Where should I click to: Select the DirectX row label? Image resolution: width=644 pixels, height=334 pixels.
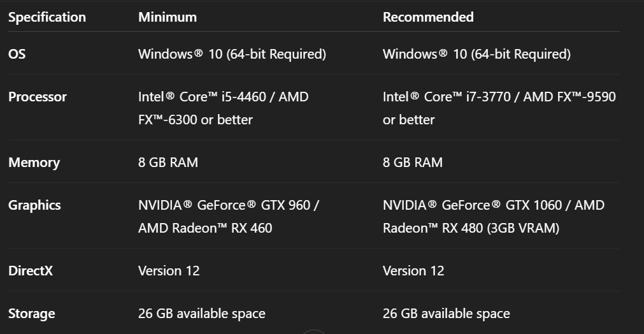pos(31,271)
